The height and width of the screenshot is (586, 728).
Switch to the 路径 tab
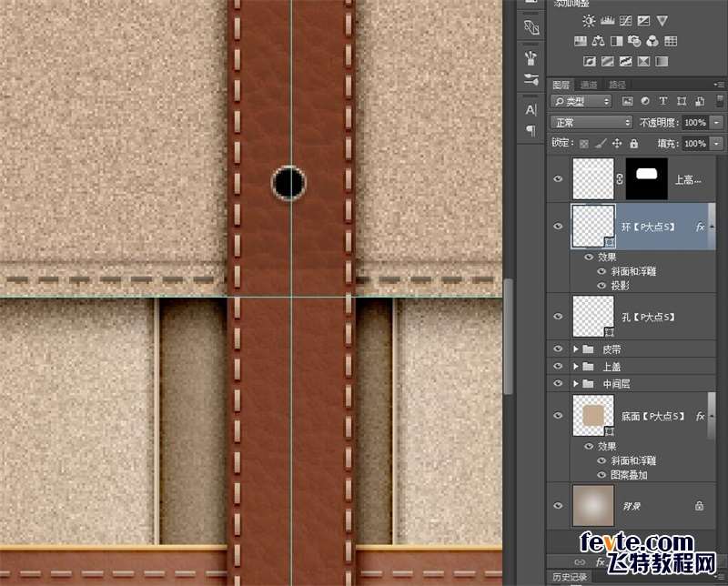click(x=617, y=85)
